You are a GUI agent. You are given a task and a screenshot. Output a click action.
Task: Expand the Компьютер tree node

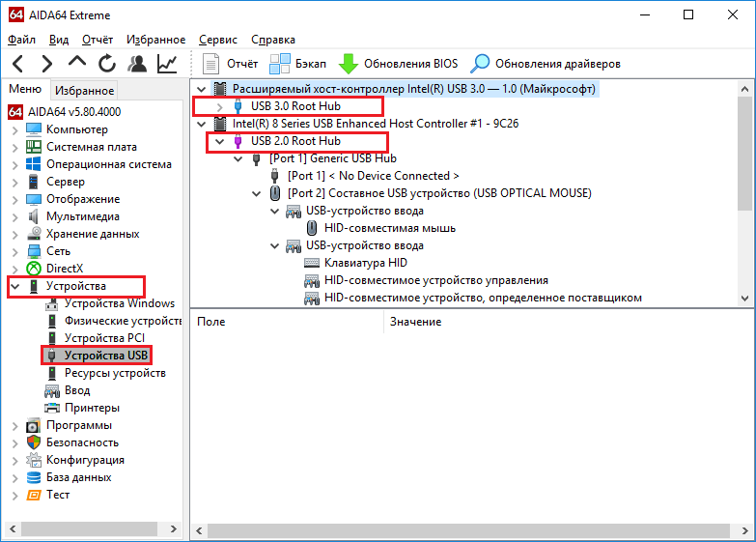tap(14, 129)
